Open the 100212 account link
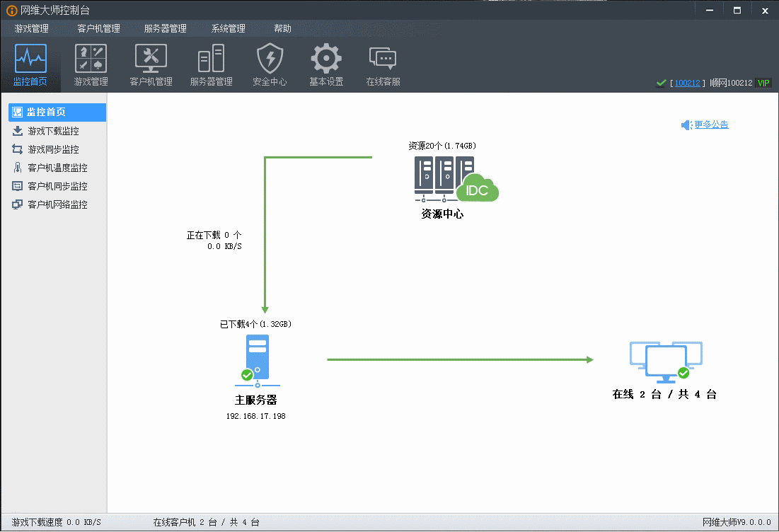The height and width of the screenshot is (532, 779). pos(686,83)
